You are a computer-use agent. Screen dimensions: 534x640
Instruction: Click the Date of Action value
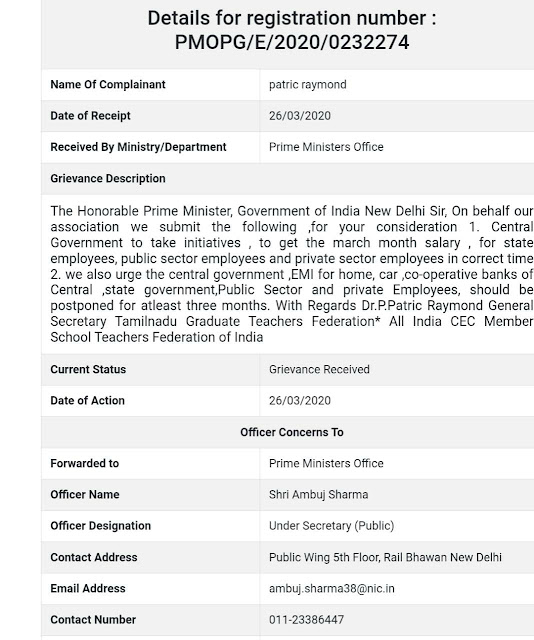tap(300, 400)
